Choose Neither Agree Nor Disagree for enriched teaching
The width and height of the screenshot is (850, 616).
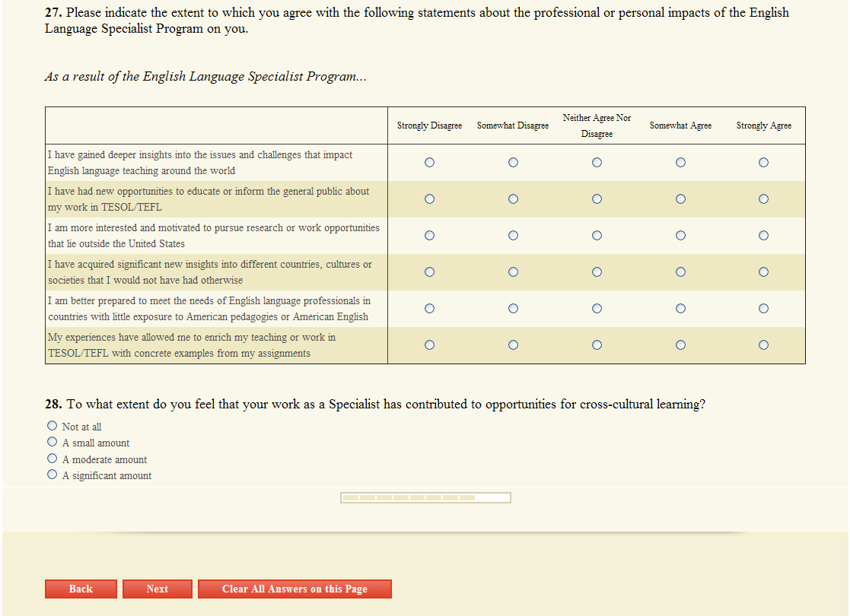597,345
